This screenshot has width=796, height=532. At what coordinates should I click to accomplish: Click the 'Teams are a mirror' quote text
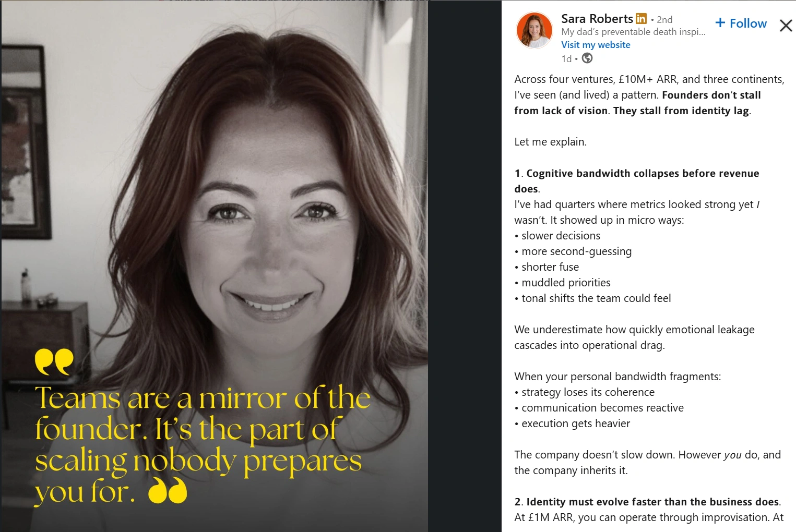[203, 444]
